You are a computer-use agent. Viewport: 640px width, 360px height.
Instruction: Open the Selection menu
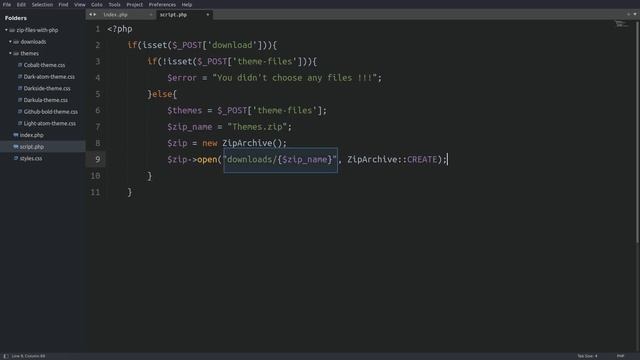click(x=42, y=4)
